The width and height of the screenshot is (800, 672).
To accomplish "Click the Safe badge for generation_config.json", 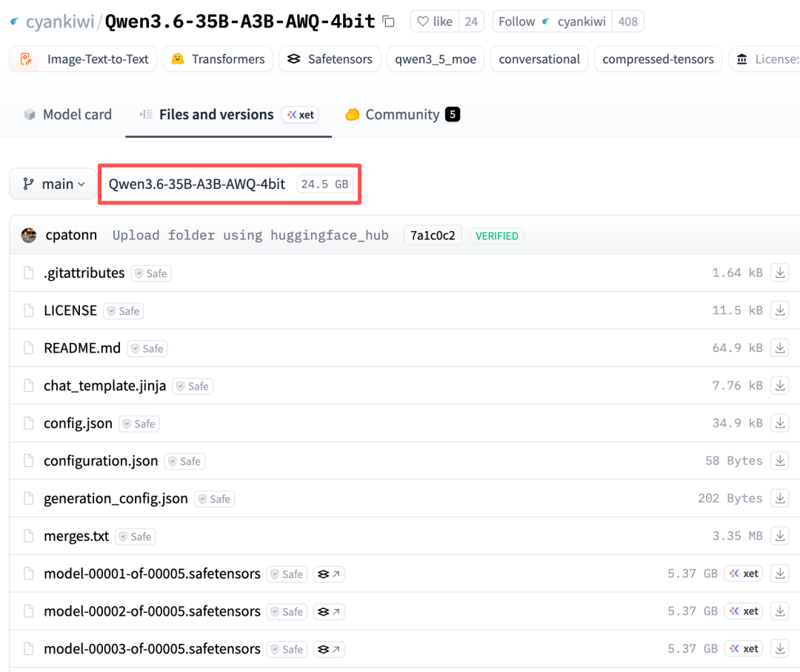I will [x=215, y=499].
